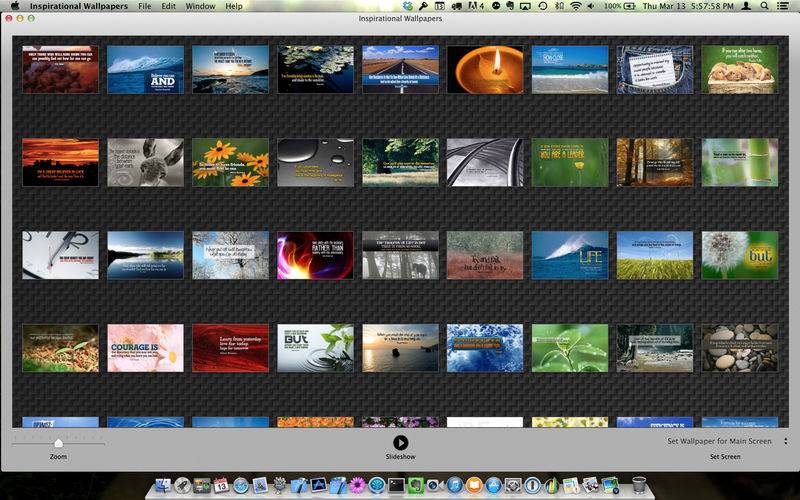Open the App Store in the Dock
This screenshot has width=800, height=500.
point(493,485)
